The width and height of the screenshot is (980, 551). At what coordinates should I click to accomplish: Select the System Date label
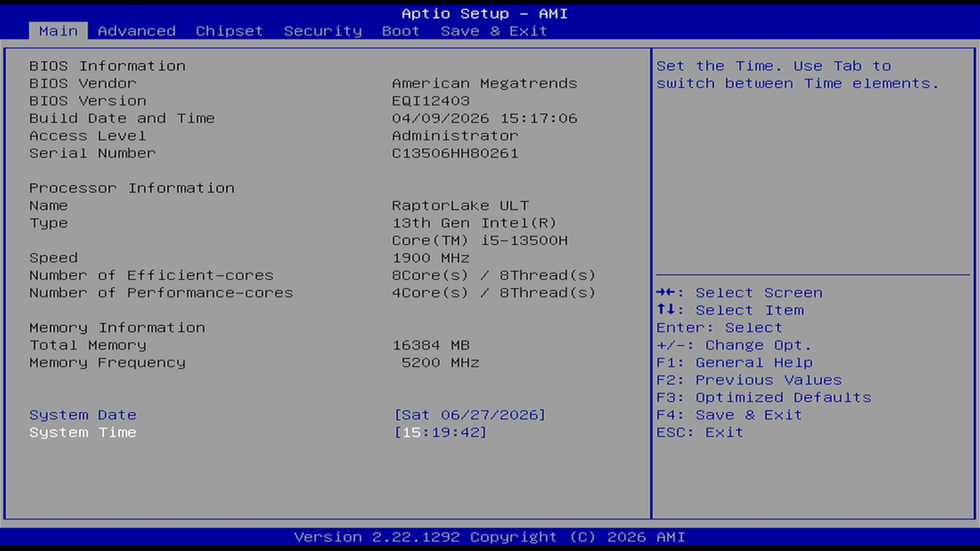tap(83, 415)
